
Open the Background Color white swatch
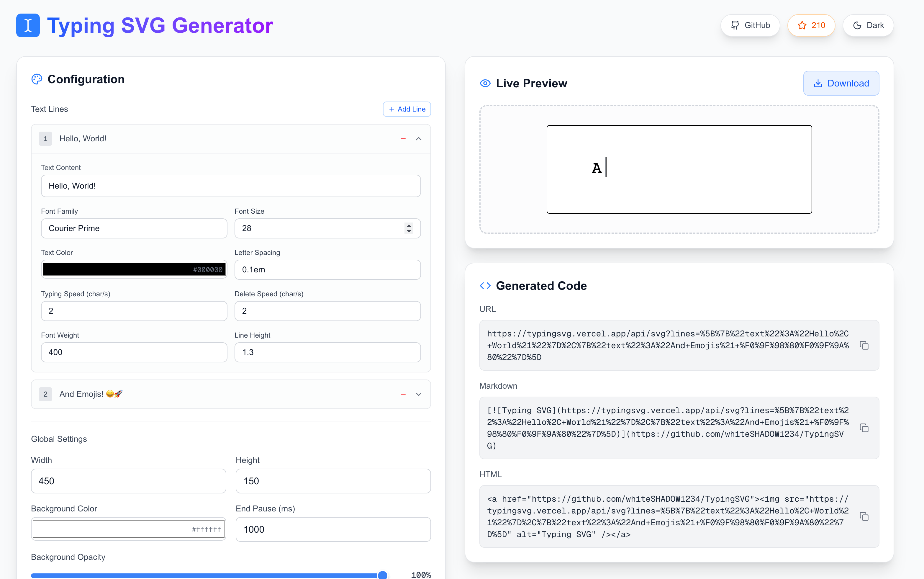coord(128,529)
